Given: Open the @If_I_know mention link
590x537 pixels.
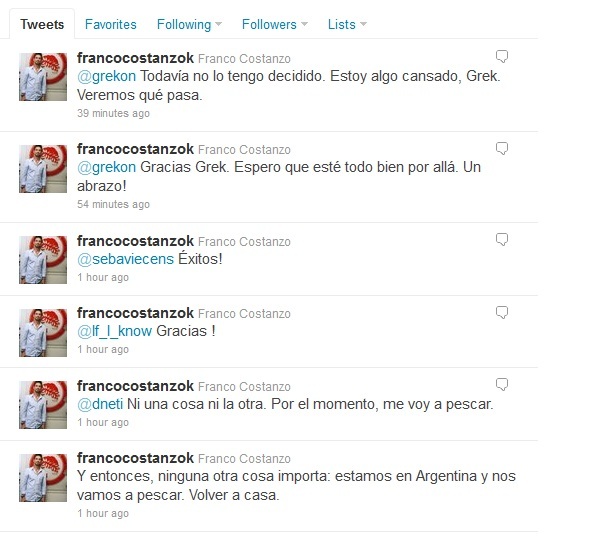Looking at the screenshot, I should 114,331.
